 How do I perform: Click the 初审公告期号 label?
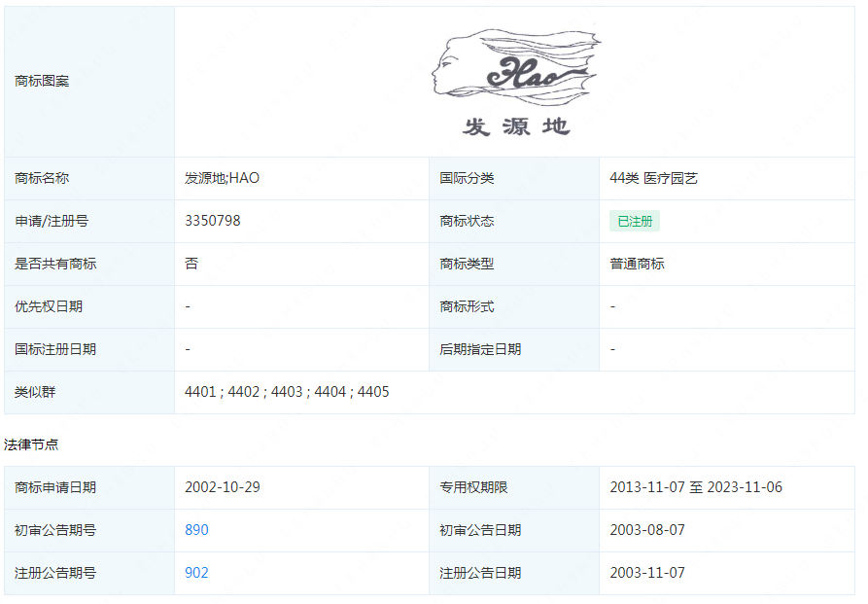(55, 530)
